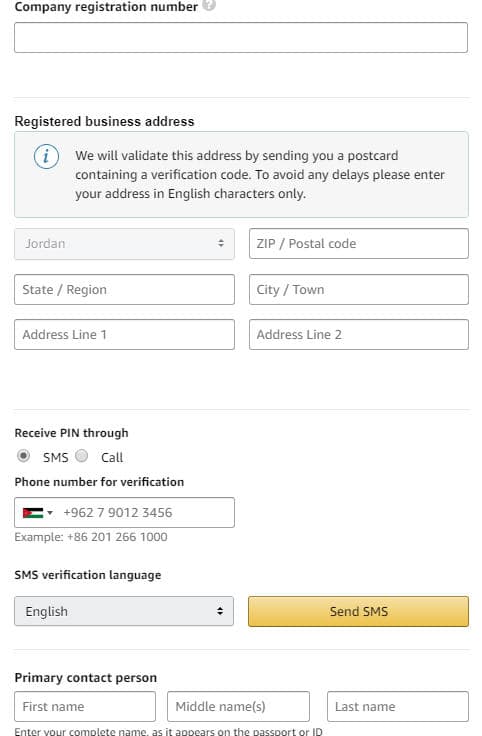
Task: Open the Jordan country dropdown
Action: click(124, 244)
